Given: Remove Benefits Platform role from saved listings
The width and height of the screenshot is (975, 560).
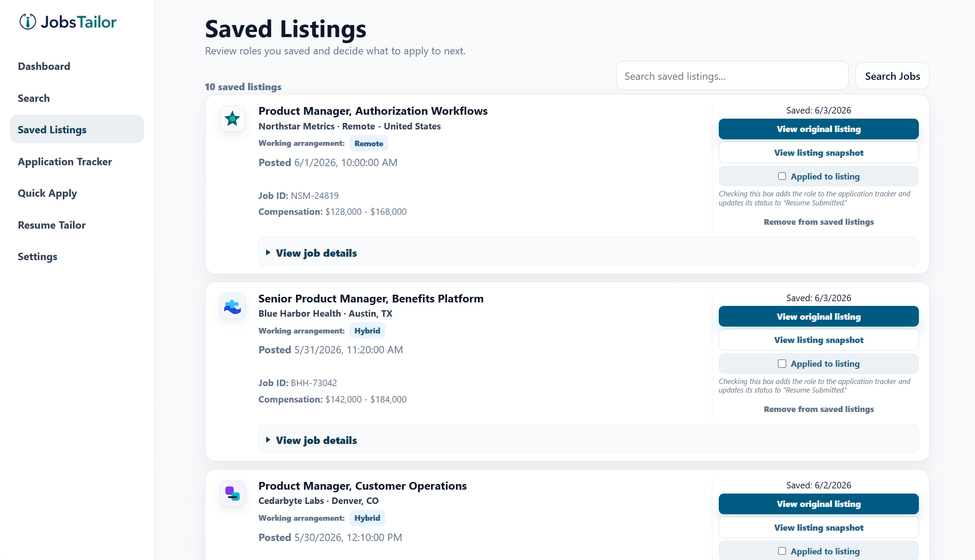Looking at the screenshot, I should click(x=818, y=409).
